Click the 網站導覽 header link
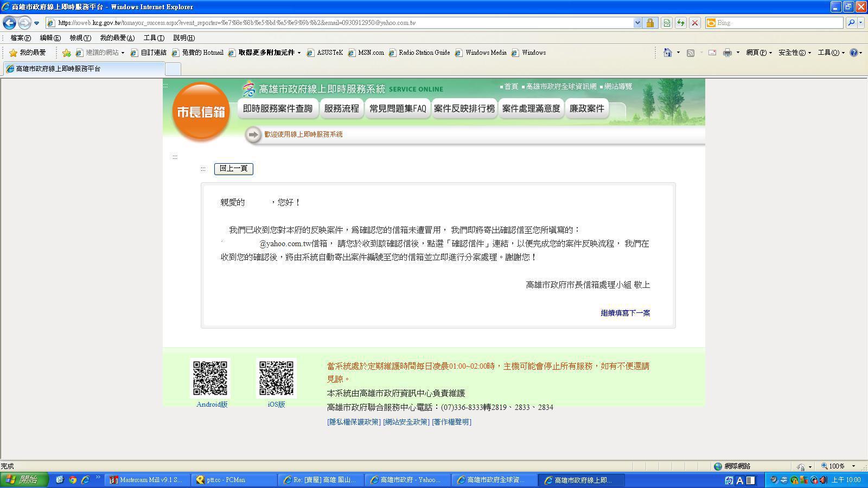This screenshot has width=868, height=488. coord(618,87)
